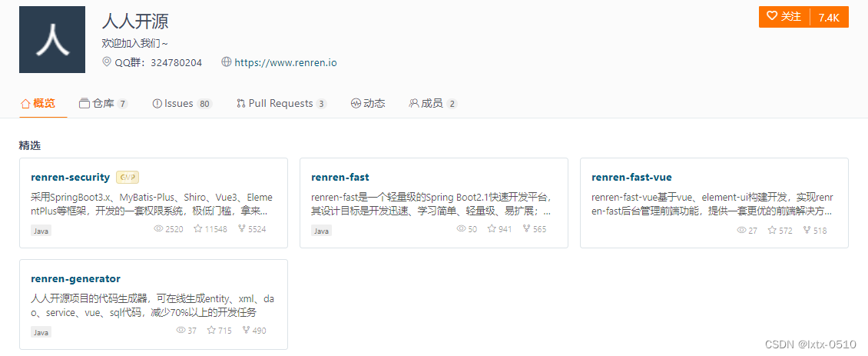Click the fork icon on renren-fast card
Image resolution: width=868 pixels, height=356 pixels.
526,228
